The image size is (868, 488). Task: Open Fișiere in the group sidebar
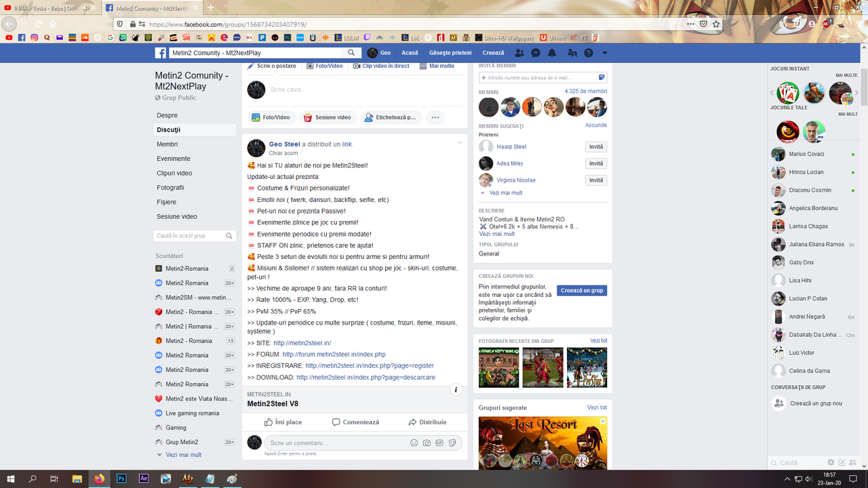(167, 202)
